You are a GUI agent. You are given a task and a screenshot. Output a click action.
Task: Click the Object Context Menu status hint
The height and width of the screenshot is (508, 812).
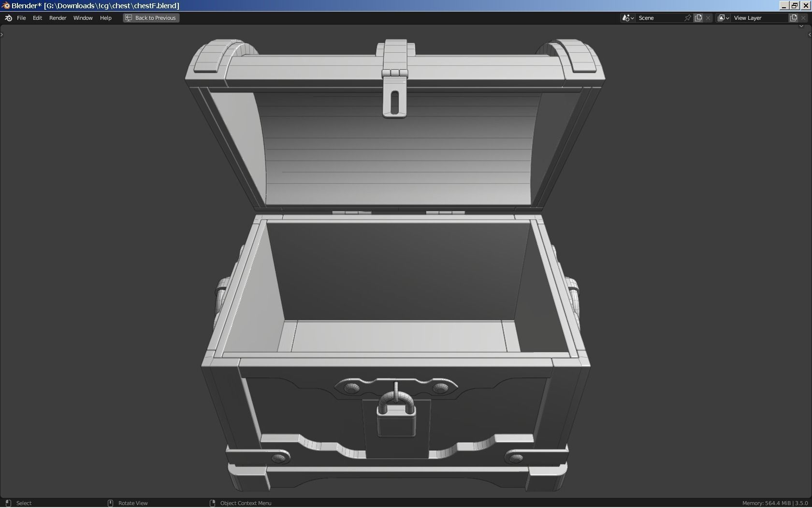coord(240,503)
